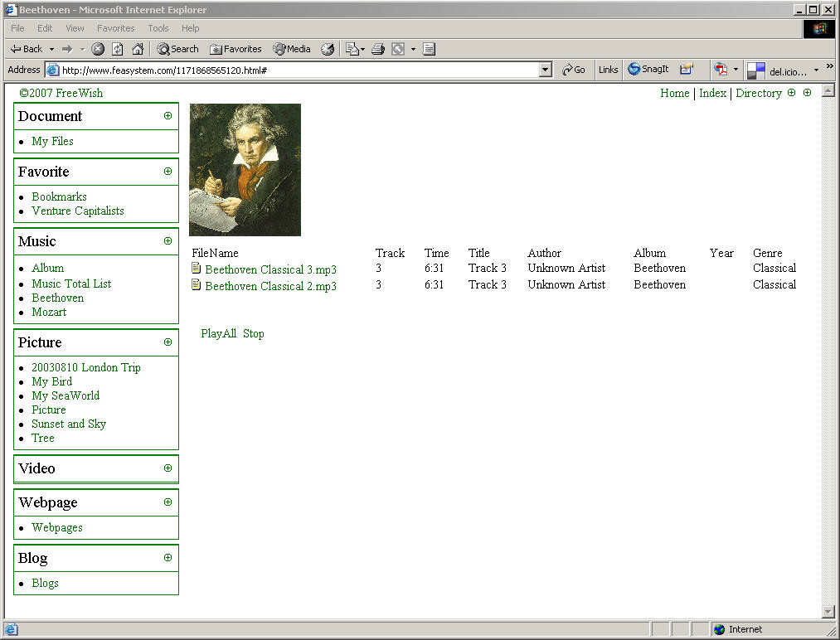
Task: Click the del.icio.us toolbar icon
Action: (755, 70)
